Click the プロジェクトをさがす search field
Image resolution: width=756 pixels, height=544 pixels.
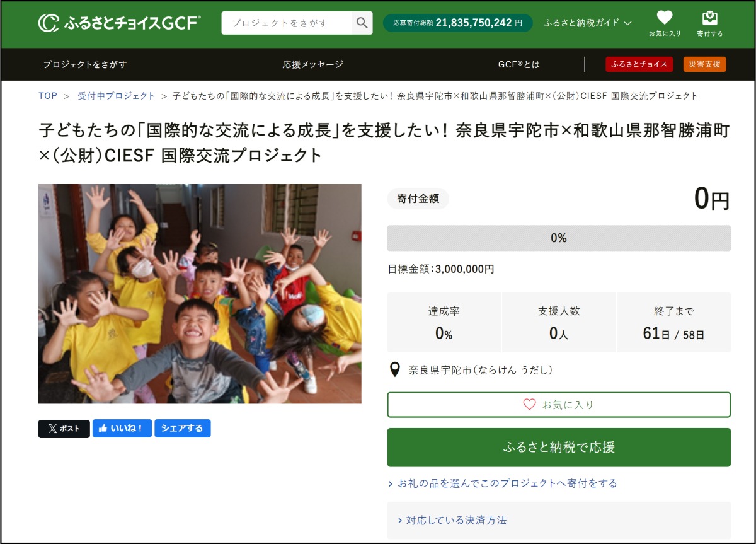pyautogui.click(x=286, y=23)
